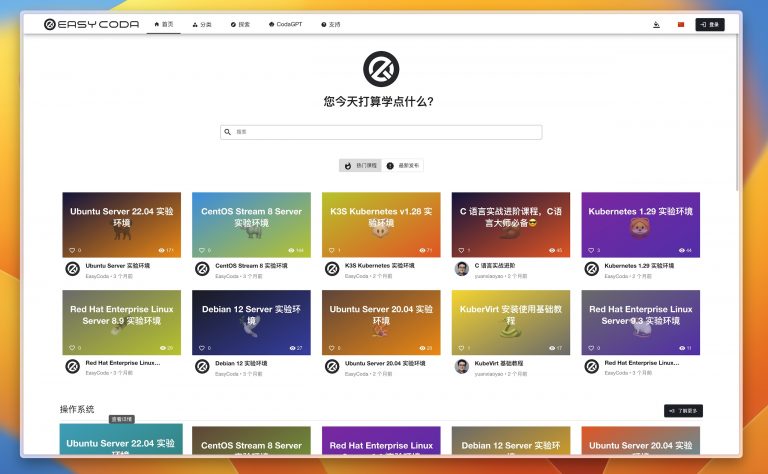Select the 热门课程 popular courses tab
The width and height of the screenshot is (768, 474).
[x=360, y=166]
